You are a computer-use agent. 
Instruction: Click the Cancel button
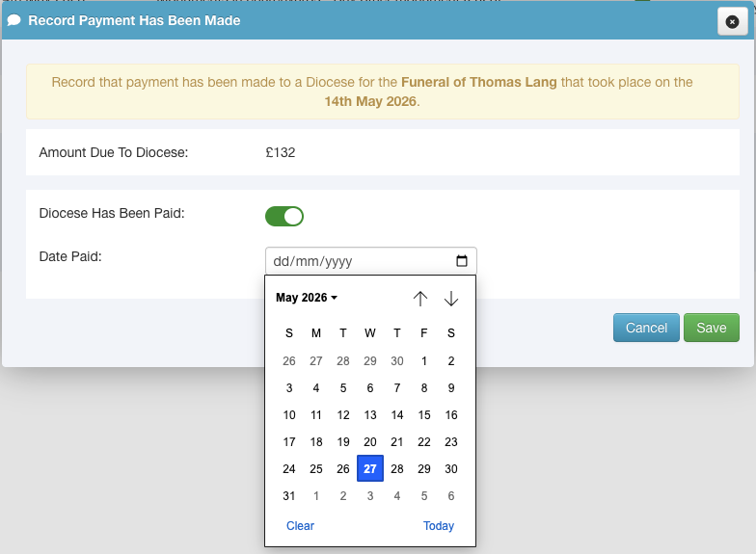point(646,328)
